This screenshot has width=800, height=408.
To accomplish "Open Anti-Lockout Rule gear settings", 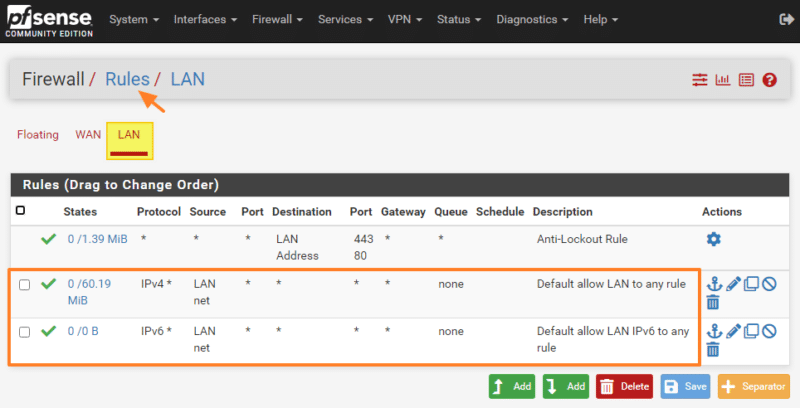I will pos(713,240).
